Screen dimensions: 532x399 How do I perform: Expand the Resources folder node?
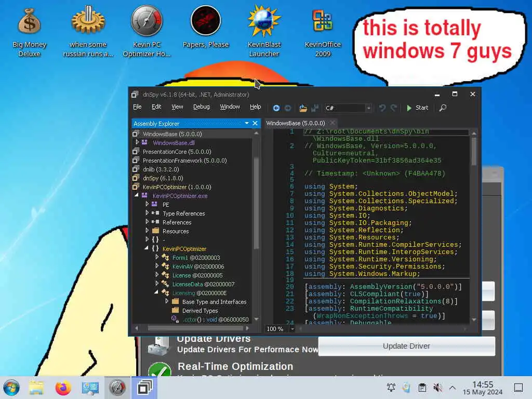(147, 231)
